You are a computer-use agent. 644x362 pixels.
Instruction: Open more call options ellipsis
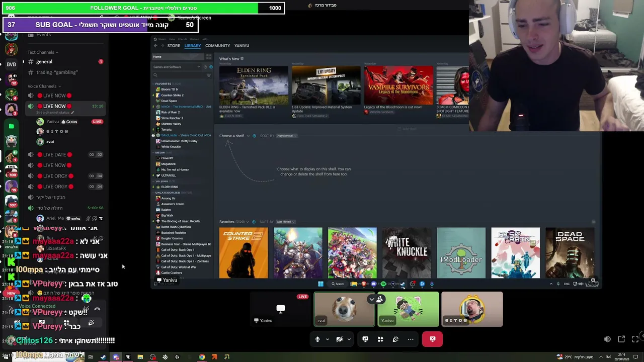pos(411,339)
